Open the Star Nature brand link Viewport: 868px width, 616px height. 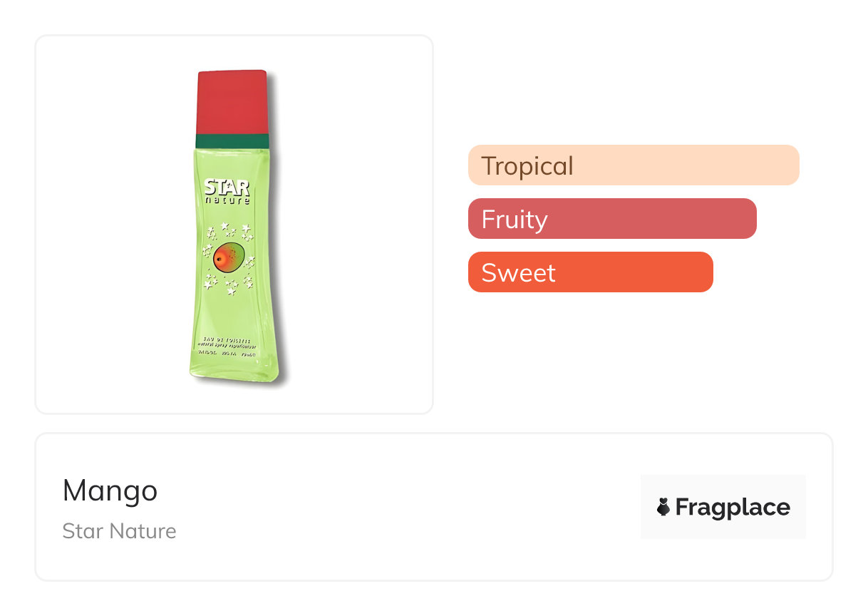(119, 531)
